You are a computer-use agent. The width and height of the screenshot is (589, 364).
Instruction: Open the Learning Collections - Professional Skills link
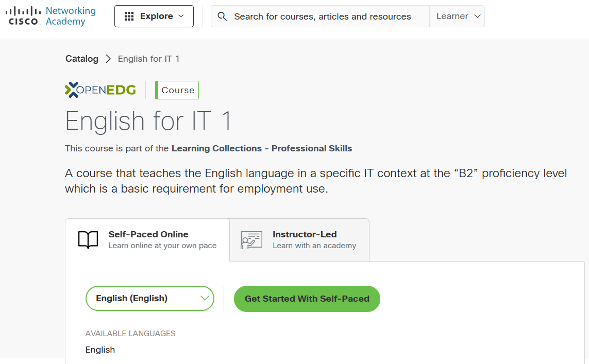tap(261, 148)
